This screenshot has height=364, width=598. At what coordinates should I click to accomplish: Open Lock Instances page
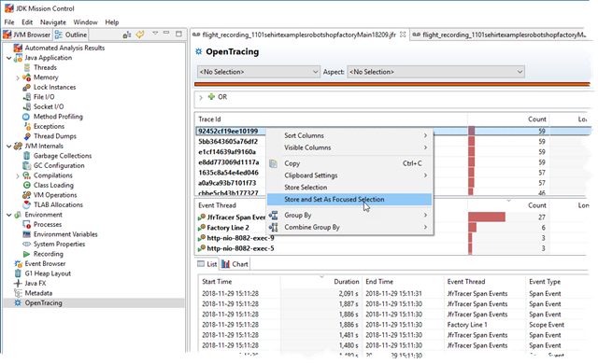click(54, 87)
